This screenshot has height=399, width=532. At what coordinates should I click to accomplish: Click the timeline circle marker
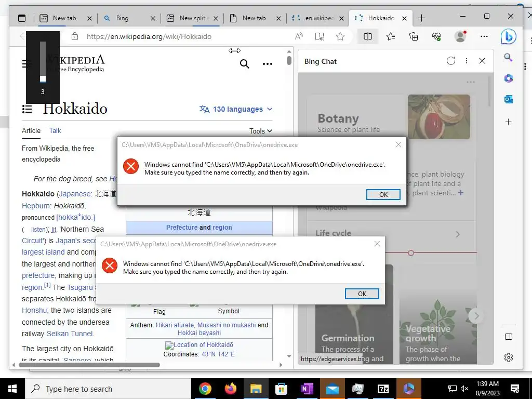(x=411, y=253)
